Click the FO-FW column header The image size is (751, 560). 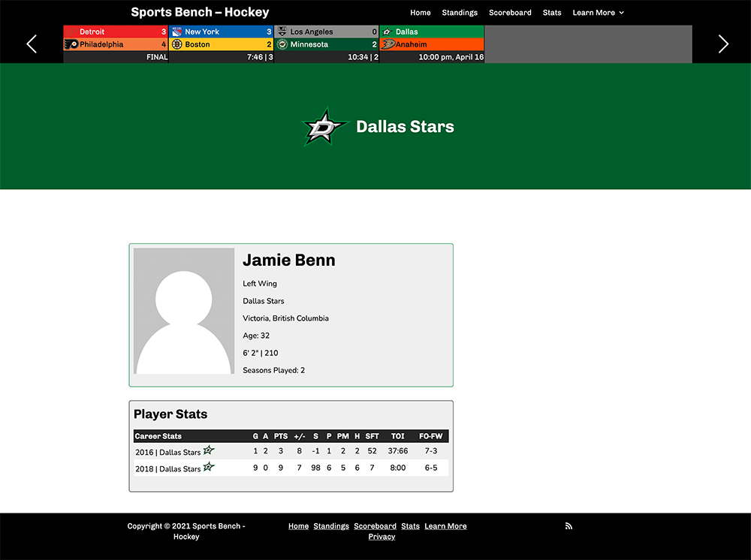point(430,436)
